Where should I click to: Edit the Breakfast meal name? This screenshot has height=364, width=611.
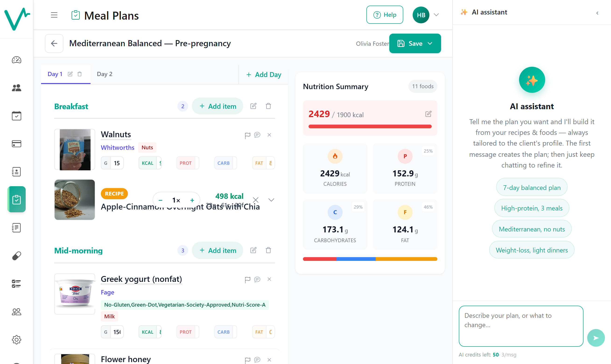point(253,106)
